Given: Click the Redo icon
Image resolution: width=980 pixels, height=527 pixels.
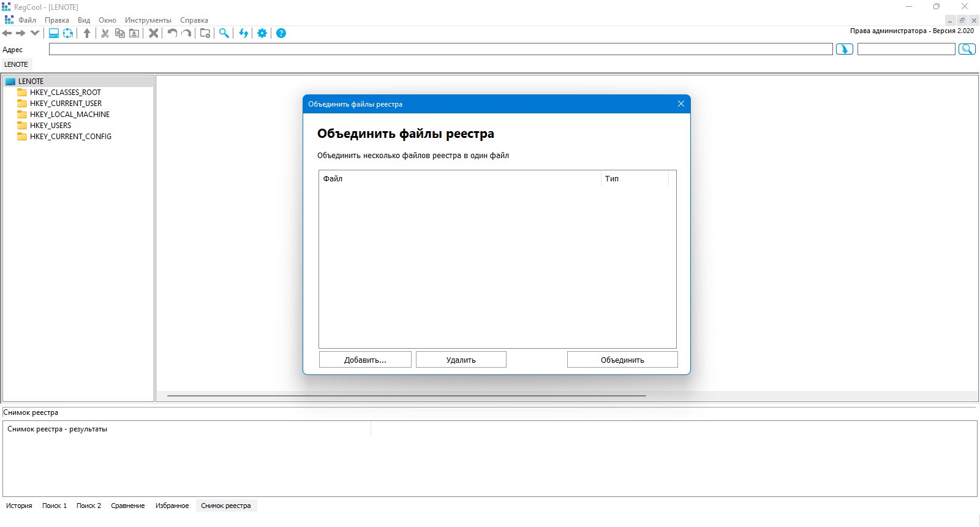Looking at the screenshot, I should click(186, 33).
